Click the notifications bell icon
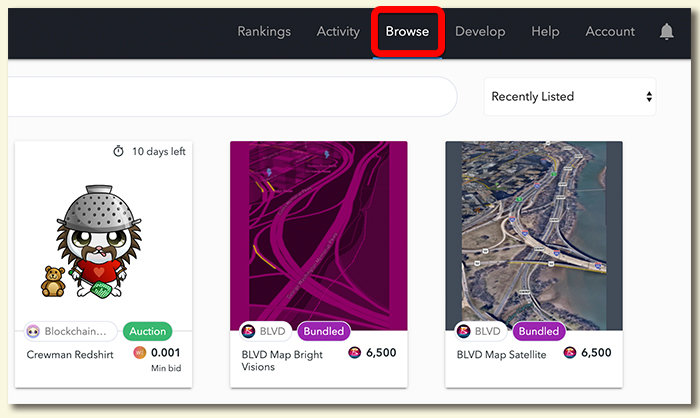 click(666, 32)
